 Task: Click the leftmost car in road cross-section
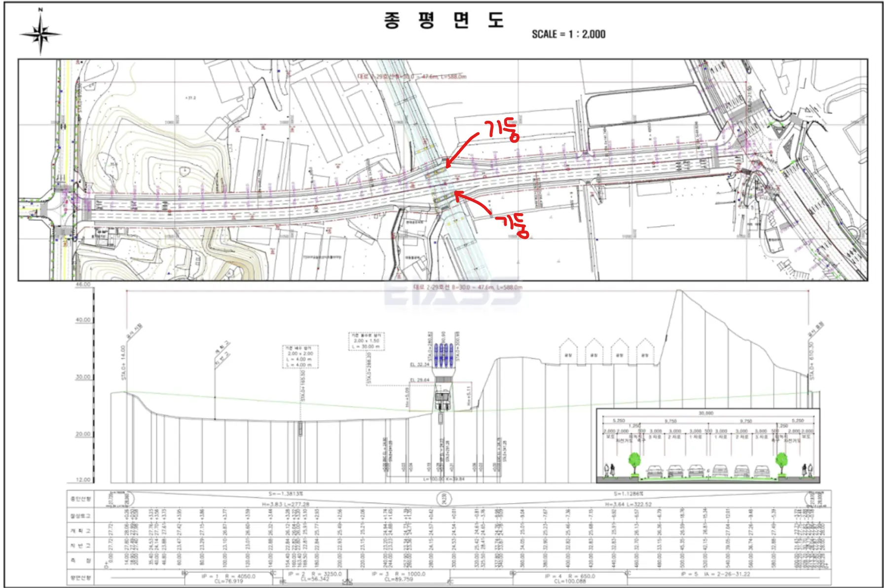654,471
